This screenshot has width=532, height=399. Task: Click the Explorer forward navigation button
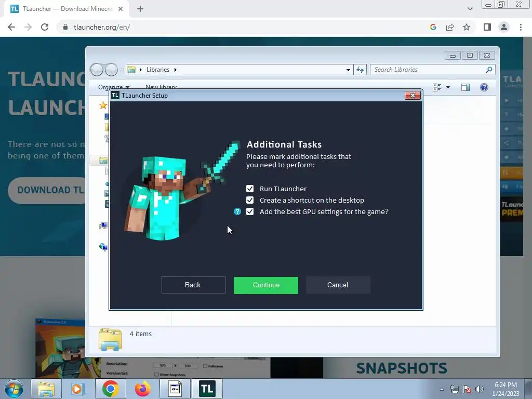click(111, 70)
